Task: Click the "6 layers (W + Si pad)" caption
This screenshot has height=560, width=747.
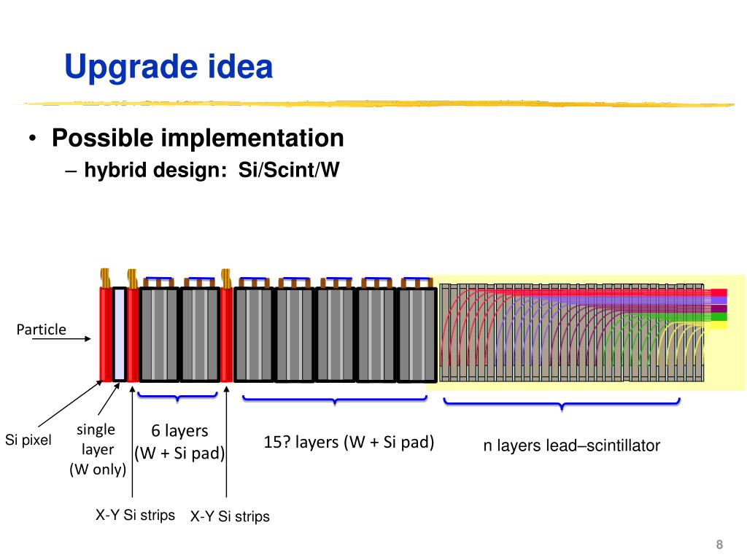Action: pos(179,442)
